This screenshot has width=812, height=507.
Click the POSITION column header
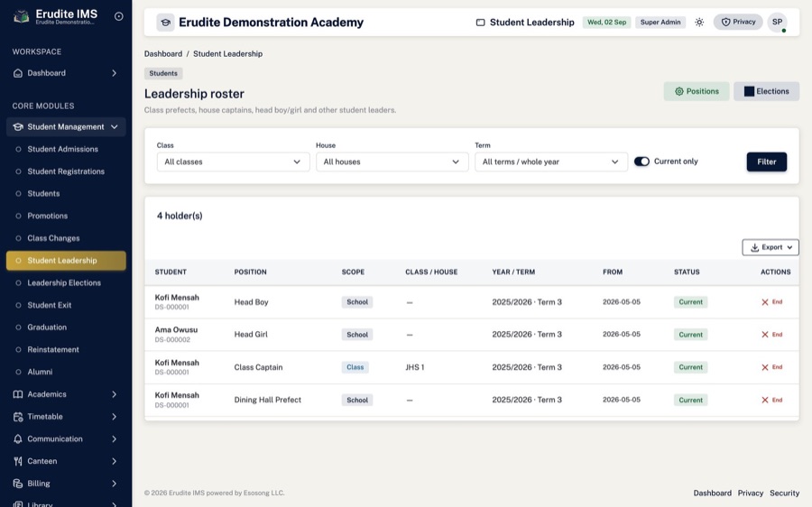(x=250, y=272)
